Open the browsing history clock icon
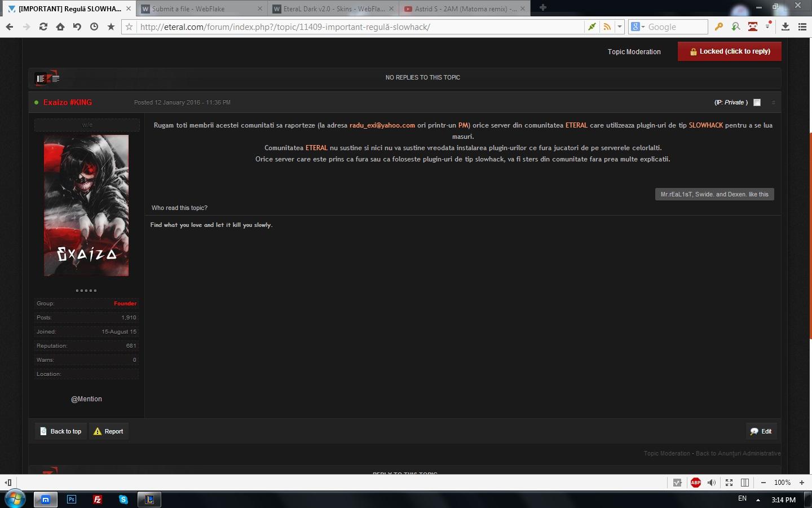Viewport: 812px width, 508px height. click(94, 27)
